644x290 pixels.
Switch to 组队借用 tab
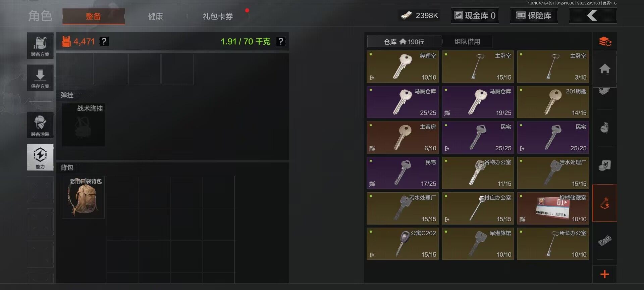tap(467, 42)
